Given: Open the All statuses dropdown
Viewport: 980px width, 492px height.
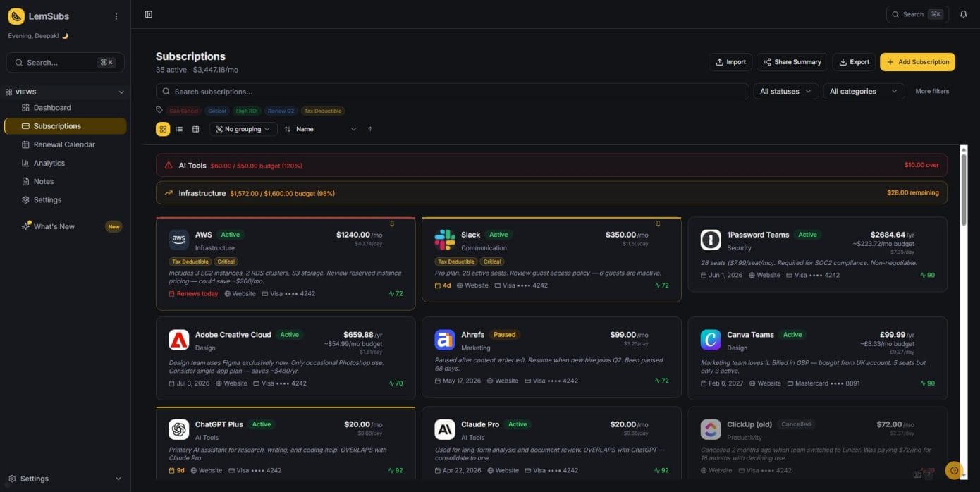Looking at the screenshot, I should tap(785, 91).
